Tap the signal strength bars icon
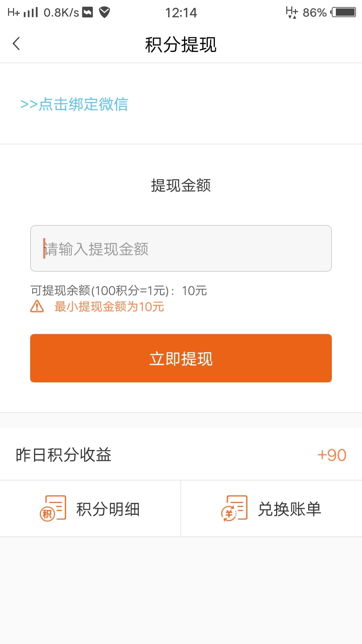Image resolution: width=362 pixels, height=644 pixels. click(x=31, y=12)
